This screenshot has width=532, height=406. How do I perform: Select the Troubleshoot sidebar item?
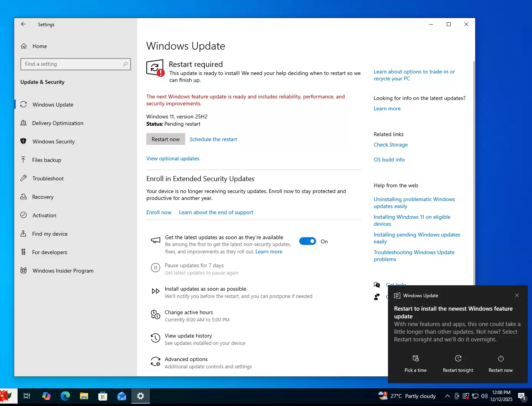click(x=48, y=178)
